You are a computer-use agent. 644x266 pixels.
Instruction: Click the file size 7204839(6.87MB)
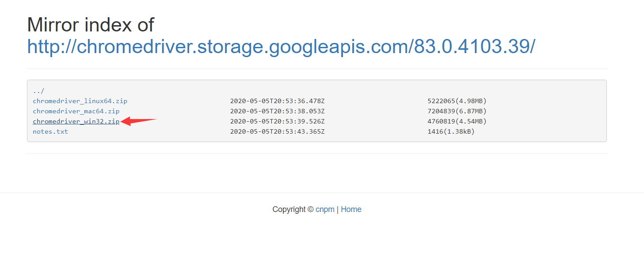457,111
